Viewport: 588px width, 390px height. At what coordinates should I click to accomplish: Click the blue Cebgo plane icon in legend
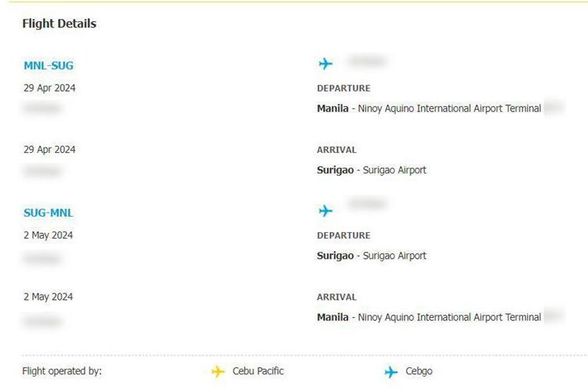(390, 372)
